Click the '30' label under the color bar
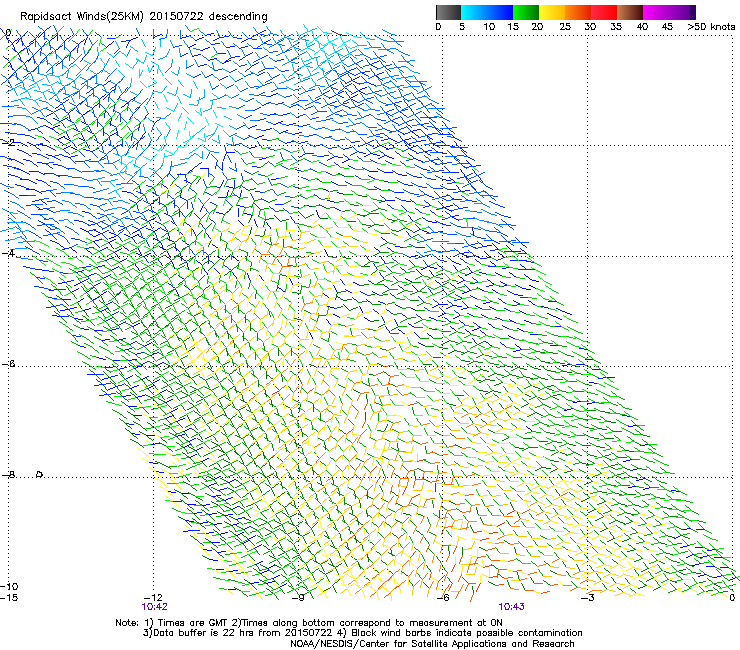The image size is (740, 650). click(590, 27)
